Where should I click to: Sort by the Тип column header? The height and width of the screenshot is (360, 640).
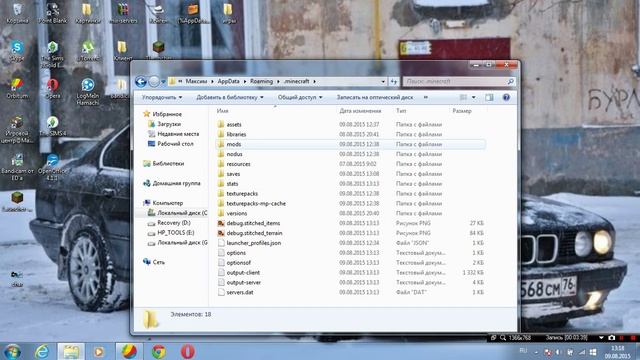[401, 111]
